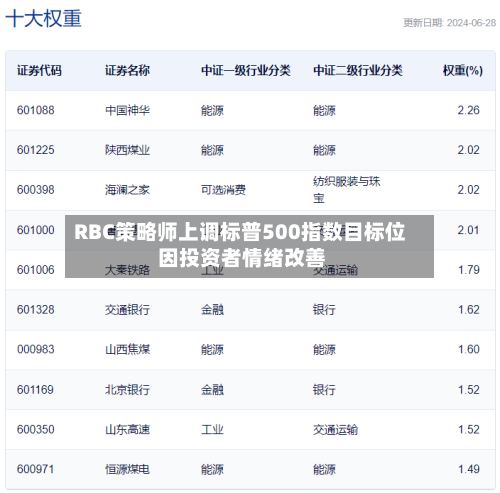The image size is (500, 493).
Task: Select the name 大秦铁路
Action: (127, 270)
